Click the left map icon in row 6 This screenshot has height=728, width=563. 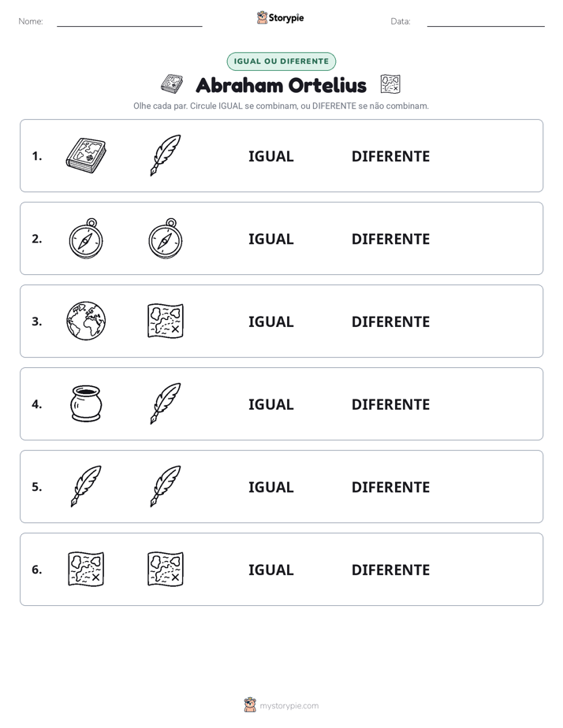point(86,569)
